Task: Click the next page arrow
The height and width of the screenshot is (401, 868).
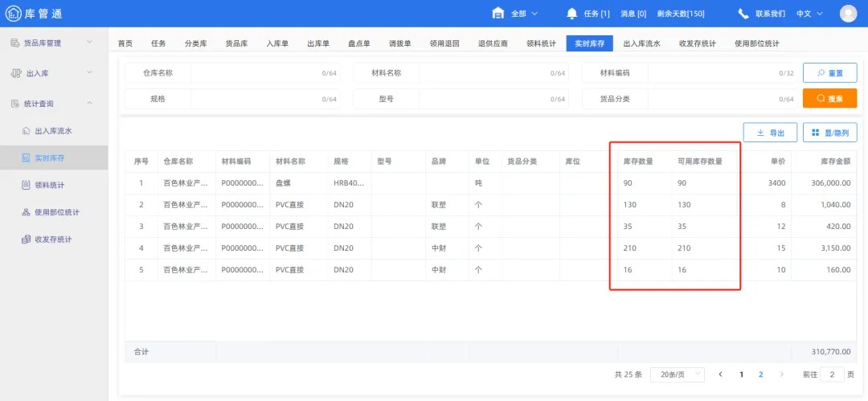Action: pyautogui.click(x=782, y=374)
